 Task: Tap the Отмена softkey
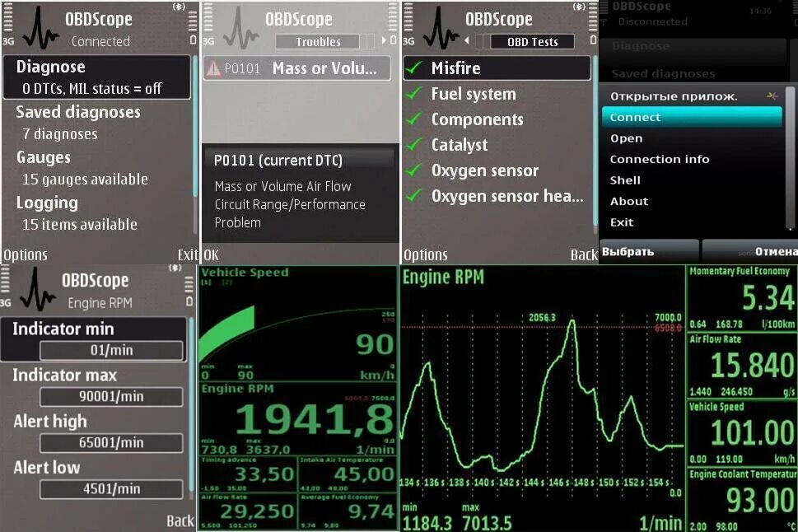pyautogui.click(x=750, y=251)
